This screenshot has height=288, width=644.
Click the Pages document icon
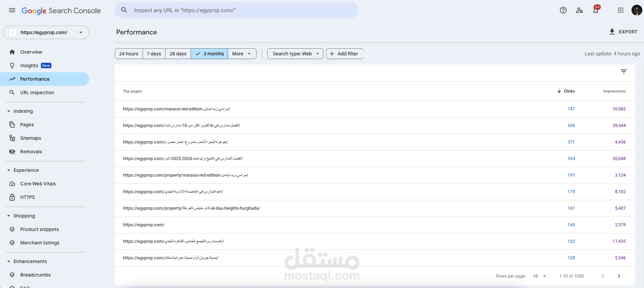tap(12, 125)
